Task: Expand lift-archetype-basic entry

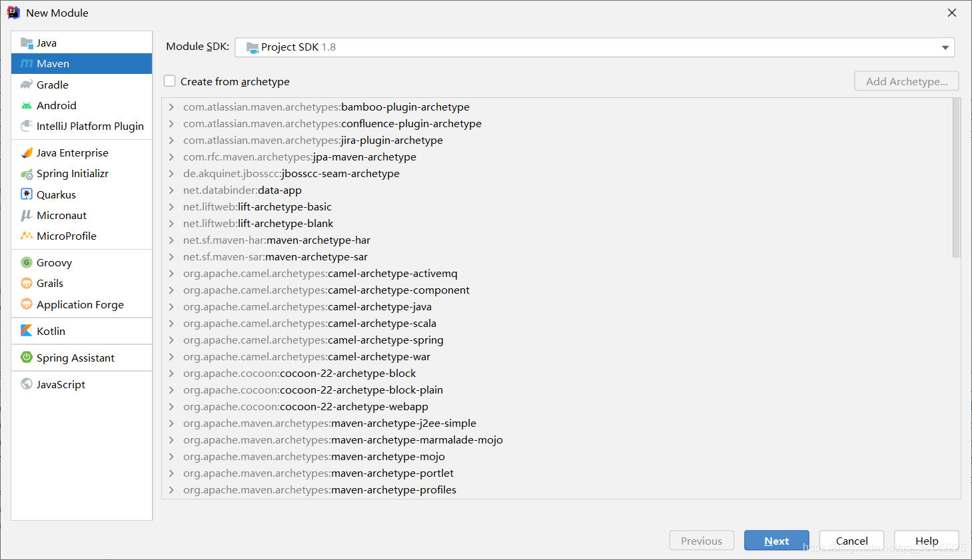Action: [171, 206]
